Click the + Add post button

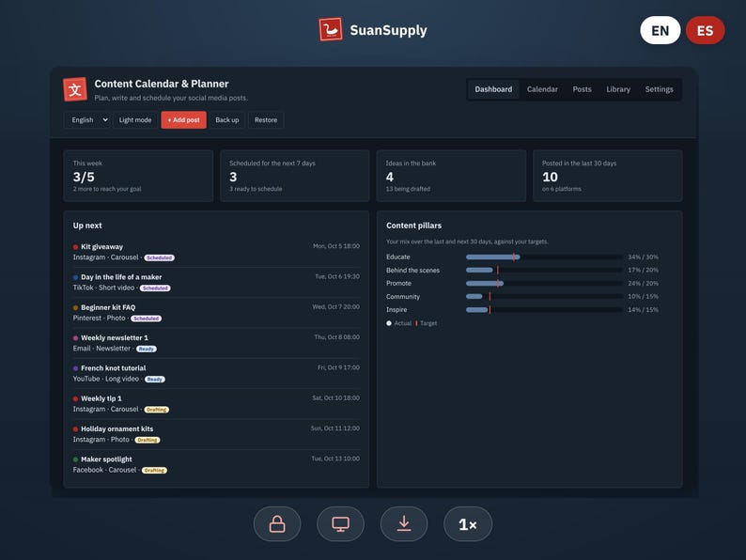pyautogui.click(x=183, y=120)
